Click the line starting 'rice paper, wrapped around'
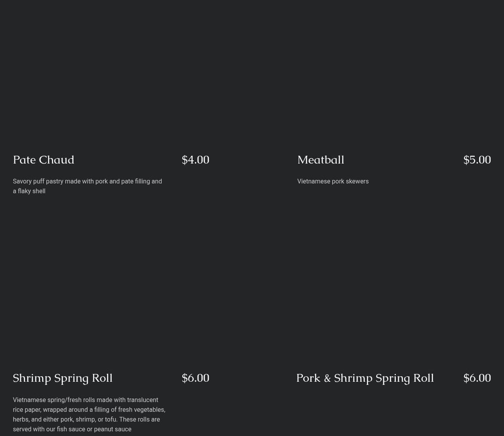The width and height of the screenshot is (504, 436). click(89, 409)
